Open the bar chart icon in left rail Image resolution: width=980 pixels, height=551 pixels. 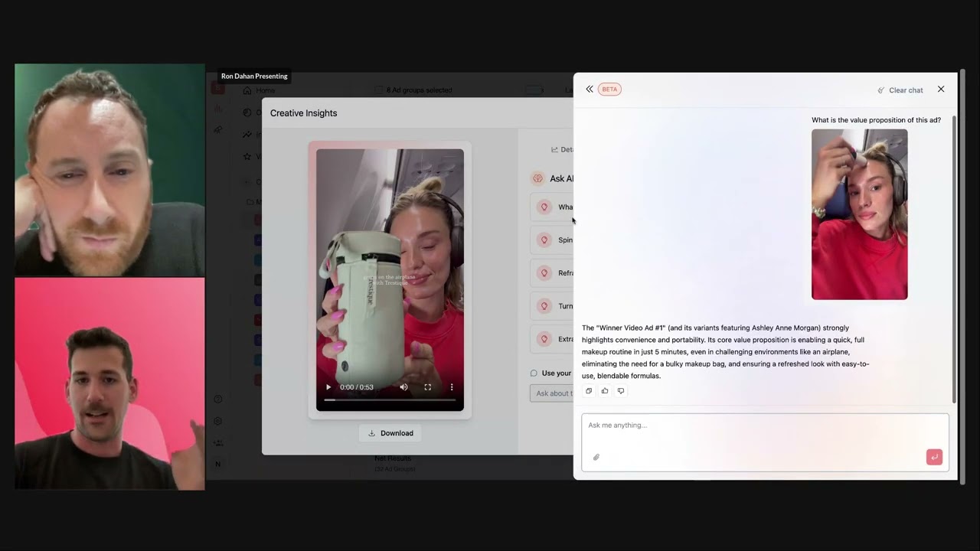click(x=218, y=109)
